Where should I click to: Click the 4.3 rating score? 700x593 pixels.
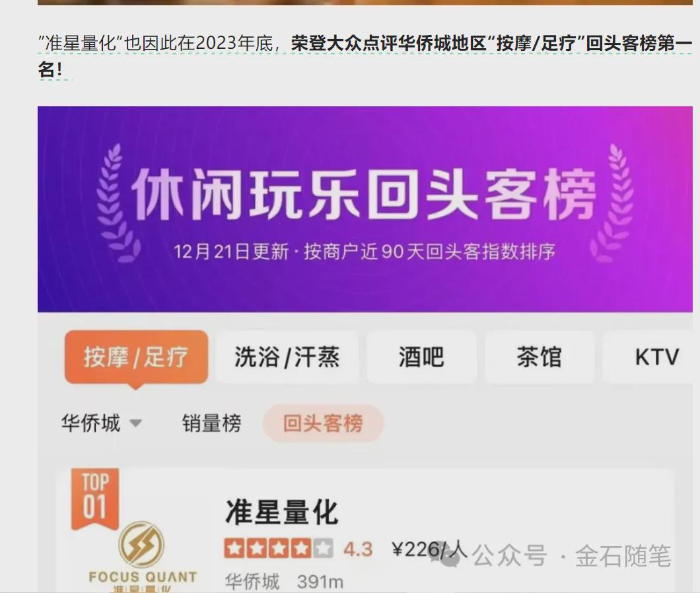pos(357,549)
